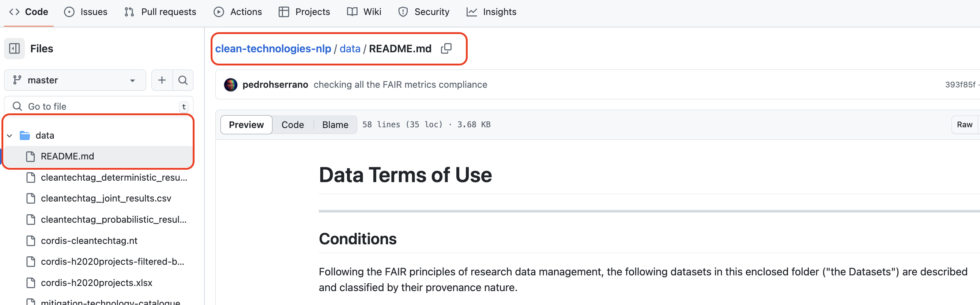Go to the Issues tab
This screenshot has height=305, width=980.
click(86, 12)
